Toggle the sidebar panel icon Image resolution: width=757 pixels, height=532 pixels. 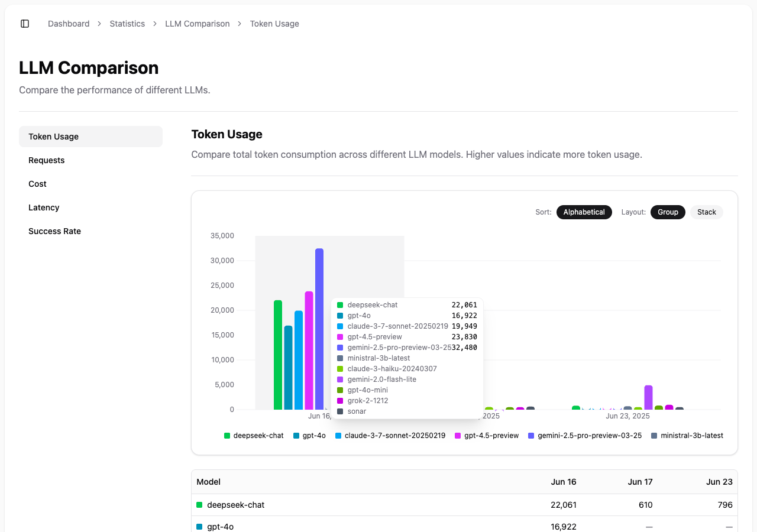tap(25, 24)
